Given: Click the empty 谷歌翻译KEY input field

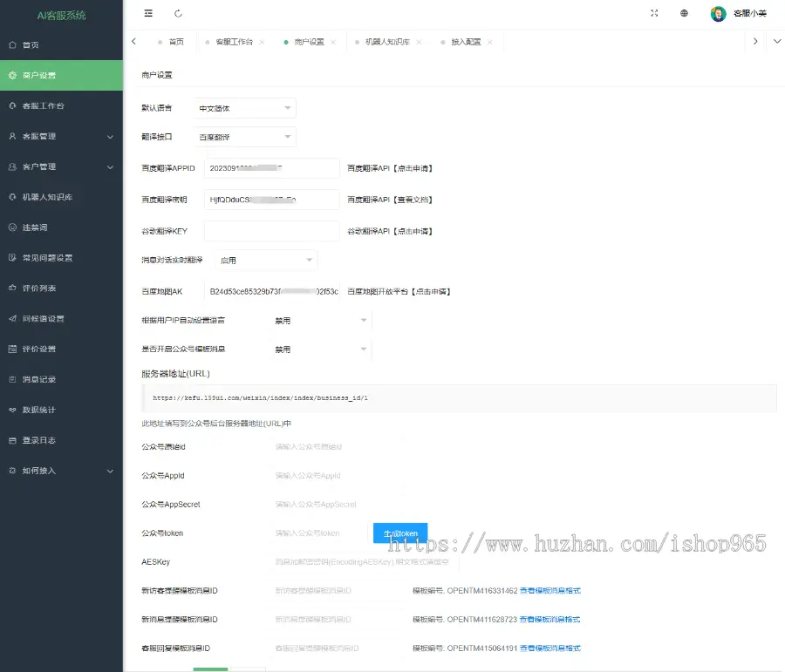Looking at the screenshot, I should click(272, 231).
